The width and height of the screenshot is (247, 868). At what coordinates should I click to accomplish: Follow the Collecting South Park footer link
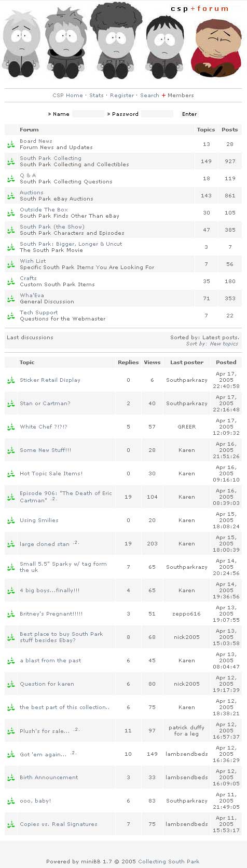pos(169,861)
